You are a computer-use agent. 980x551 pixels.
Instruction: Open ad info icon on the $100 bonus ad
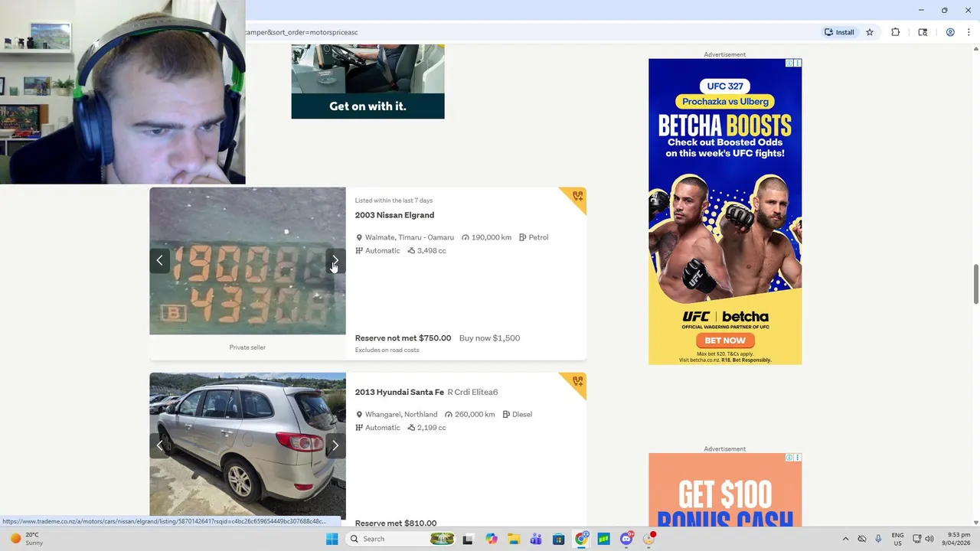(790, 458)
